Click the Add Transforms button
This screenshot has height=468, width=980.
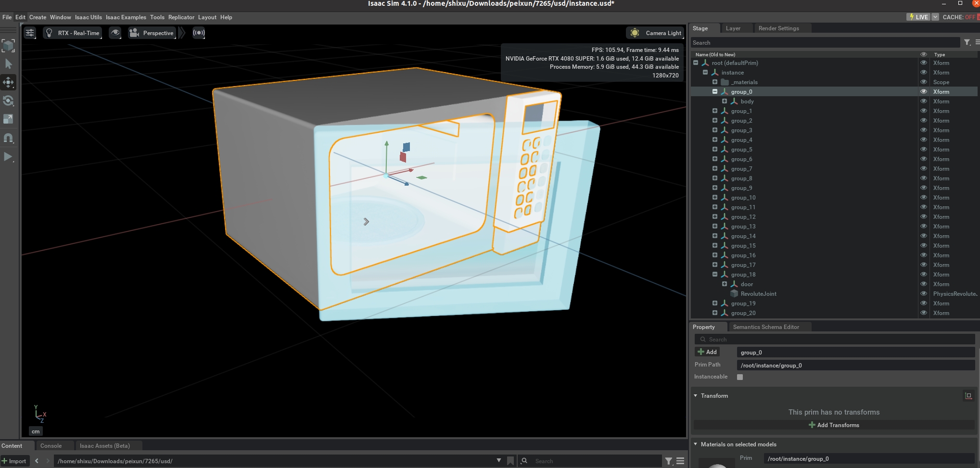click(x=833, y=425)
